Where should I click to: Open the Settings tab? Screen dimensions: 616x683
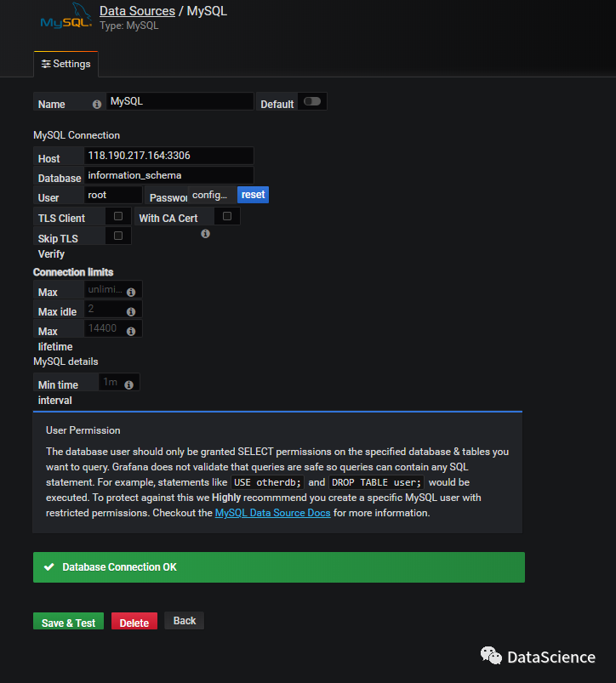66,64
